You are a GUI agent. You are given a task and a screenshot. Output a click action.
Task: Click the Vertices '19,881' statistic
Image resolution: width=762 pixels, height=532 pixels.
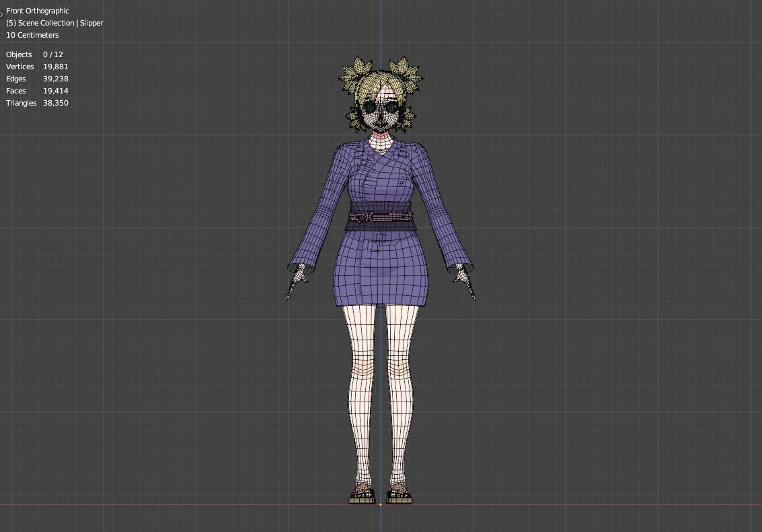pos(55,67)
